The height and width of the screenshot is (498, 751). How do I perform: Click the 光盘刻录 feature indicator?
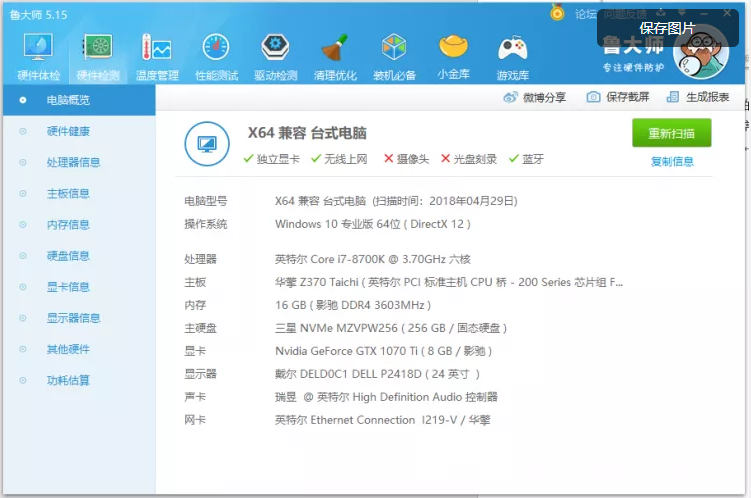(469, 159)
